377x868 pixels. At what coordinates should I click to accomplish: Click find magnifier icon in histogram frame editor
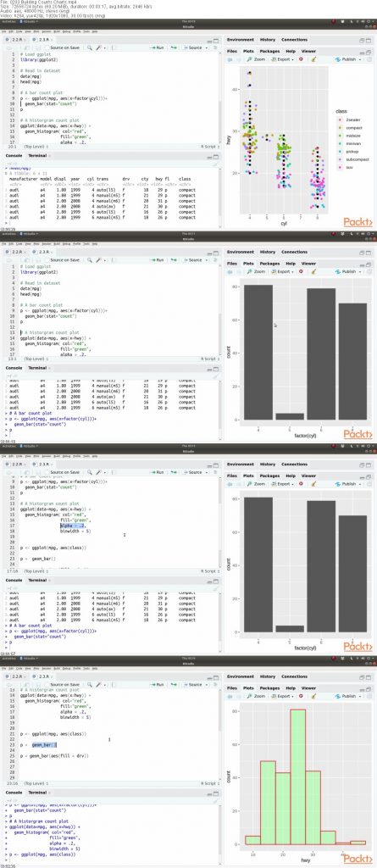click(89, 684)
